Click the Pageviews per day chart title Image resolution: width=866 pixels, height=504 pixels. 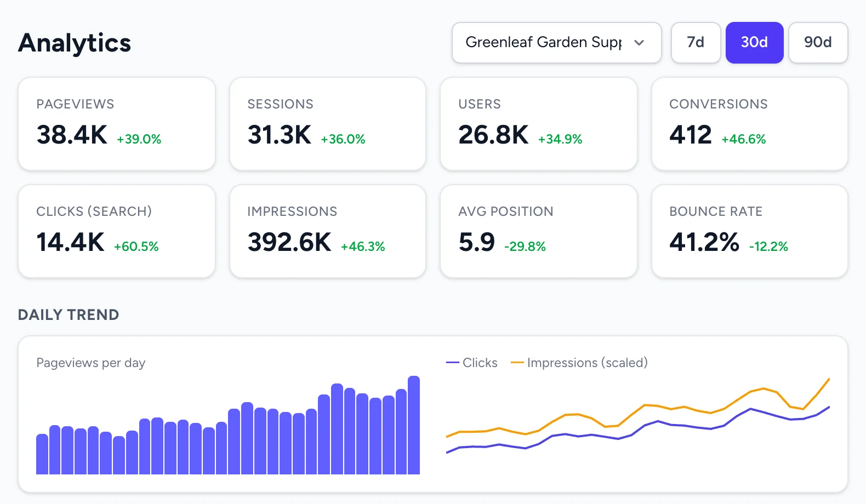pos(91,363)
